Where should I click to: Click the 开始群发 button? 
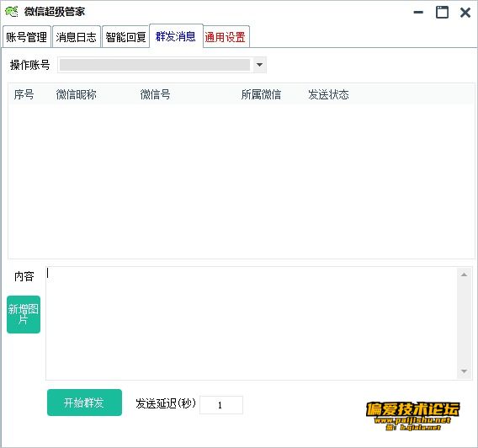coord(84,403)
